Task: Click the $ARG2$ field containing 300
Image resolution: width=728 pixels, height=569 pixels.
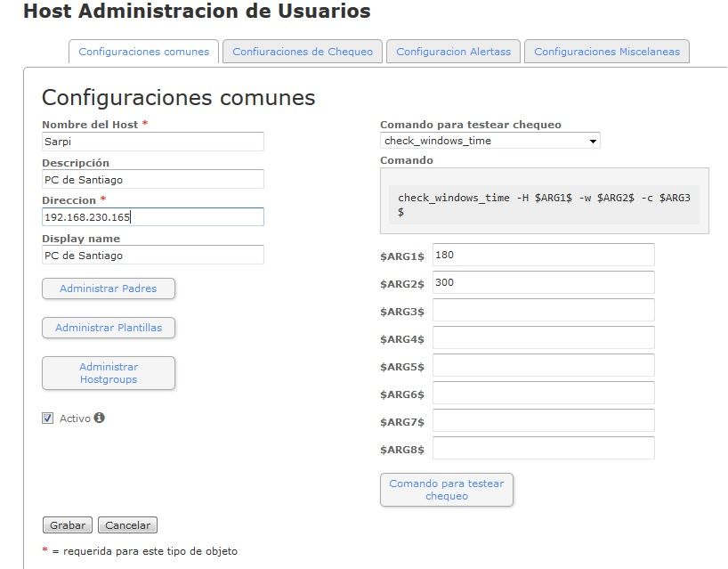Action: coord(543,282)
